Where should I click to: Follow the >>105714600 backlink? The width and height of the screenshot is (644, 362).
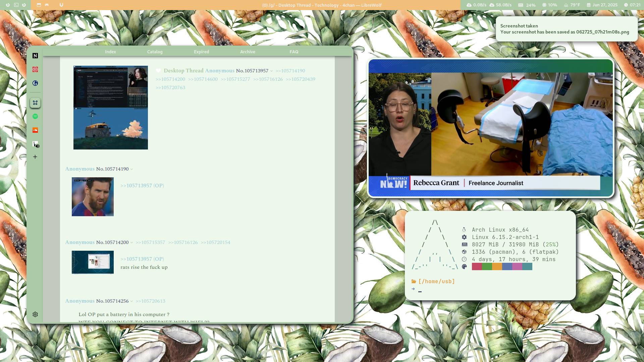203,79
